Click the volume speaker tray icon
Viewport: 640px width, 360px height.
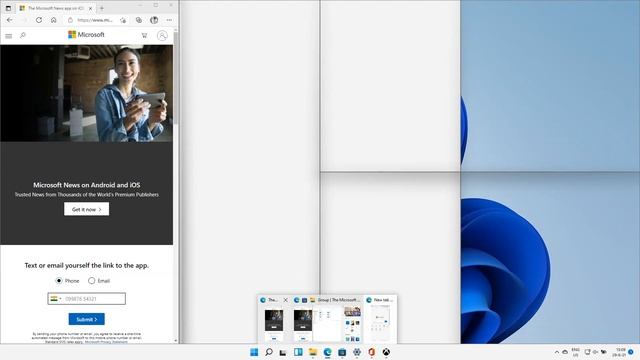pos(596,352)
